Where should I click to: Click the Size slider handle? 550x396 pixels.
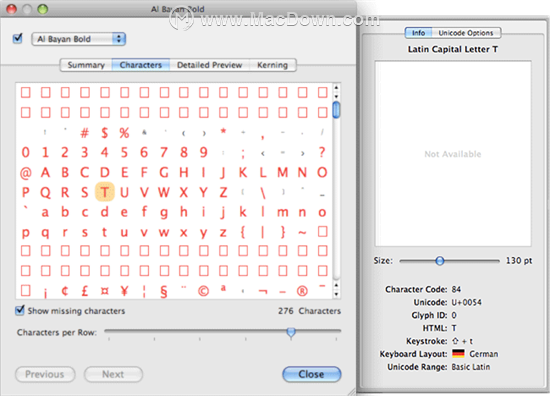coord(440,261)
